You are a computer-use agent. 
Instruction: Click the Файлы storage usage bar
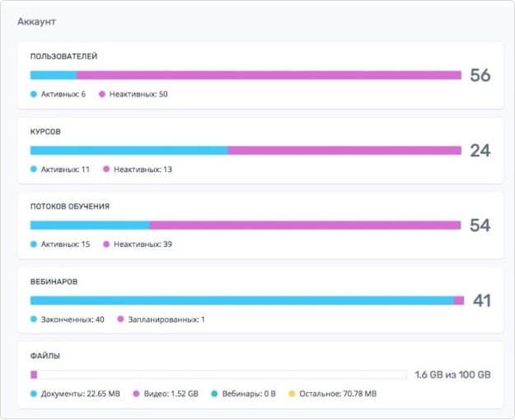[x=218, y=375]
